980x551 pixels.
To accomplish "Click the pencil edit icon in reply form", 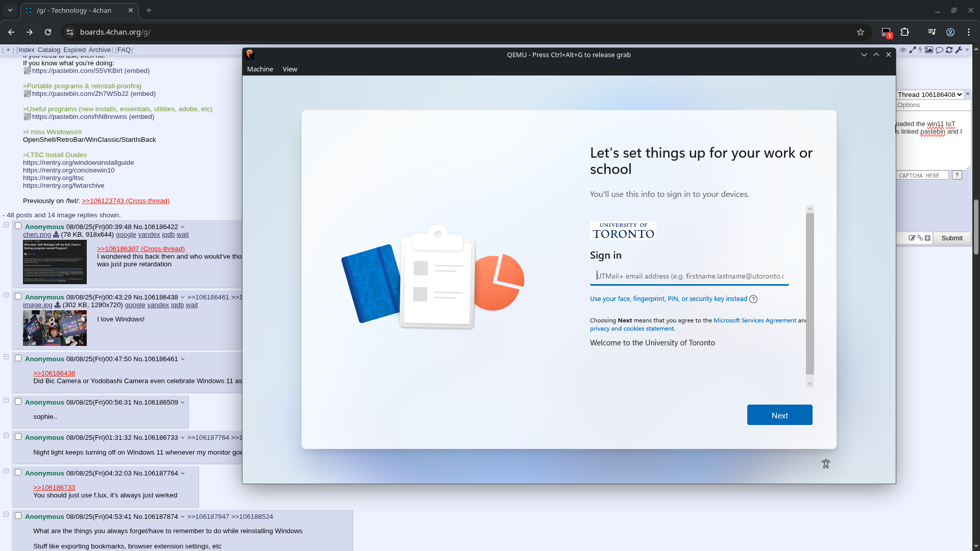I will point(912,238).
